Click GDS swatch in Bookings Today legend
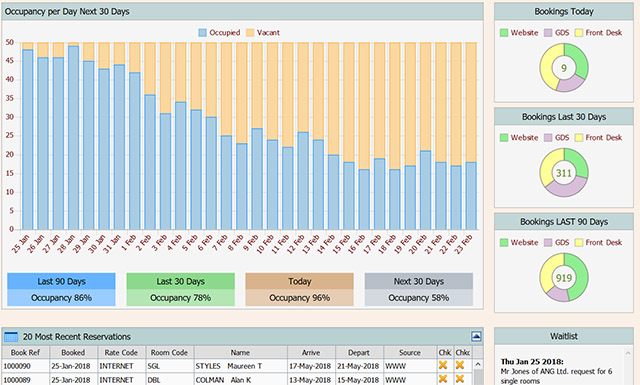This screenshot has height=385, width=640. [x=548, y=33]
